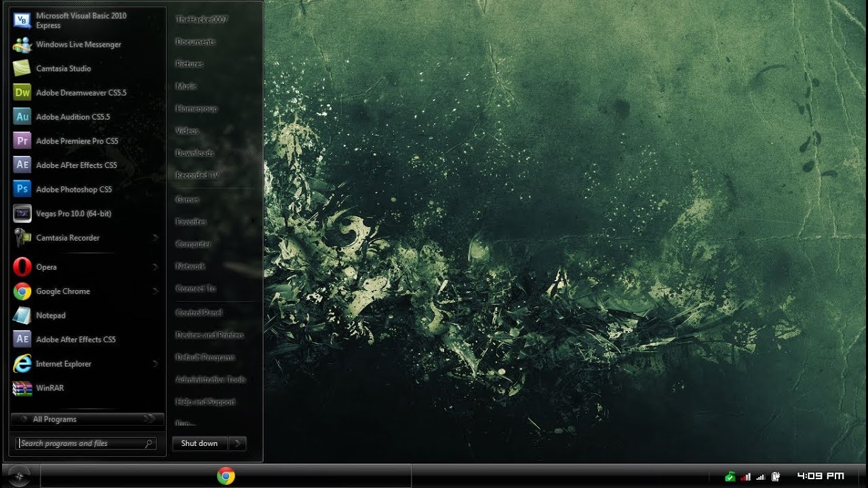Open the Videos entry
The height and width of the screenshot is (488, 868).
[x=187, y=131]
